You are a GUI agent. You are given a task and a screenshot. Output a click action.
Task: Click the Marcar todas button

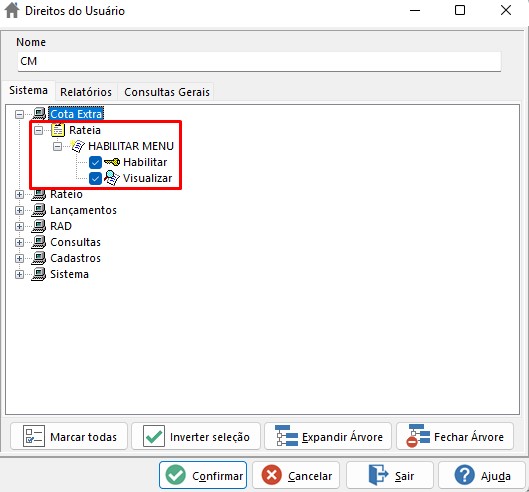[x=69, y=436]
